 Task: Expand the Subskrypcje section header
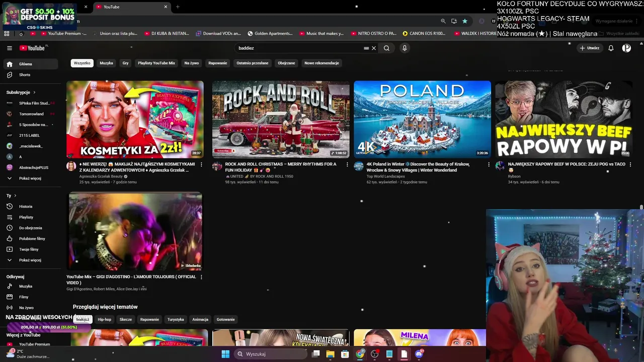click(21, 93)
